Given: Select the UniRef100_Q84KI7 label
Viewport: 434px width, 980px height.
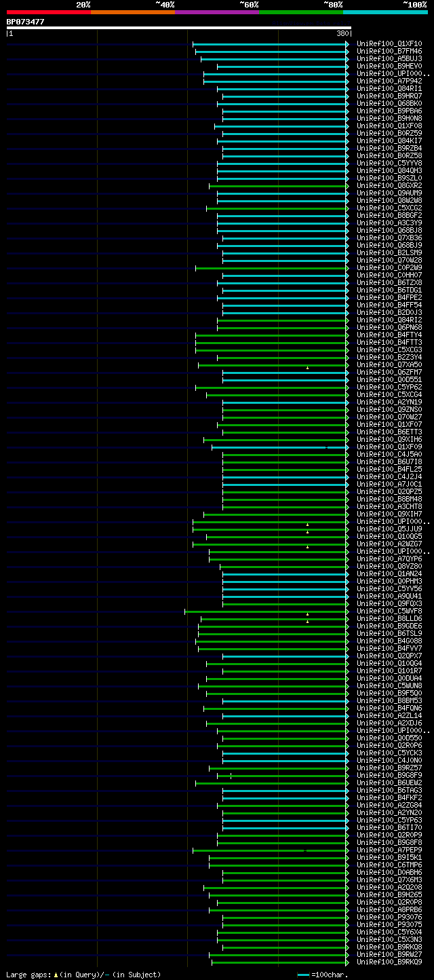Looking at the screenshot, I should click(389, 141).
